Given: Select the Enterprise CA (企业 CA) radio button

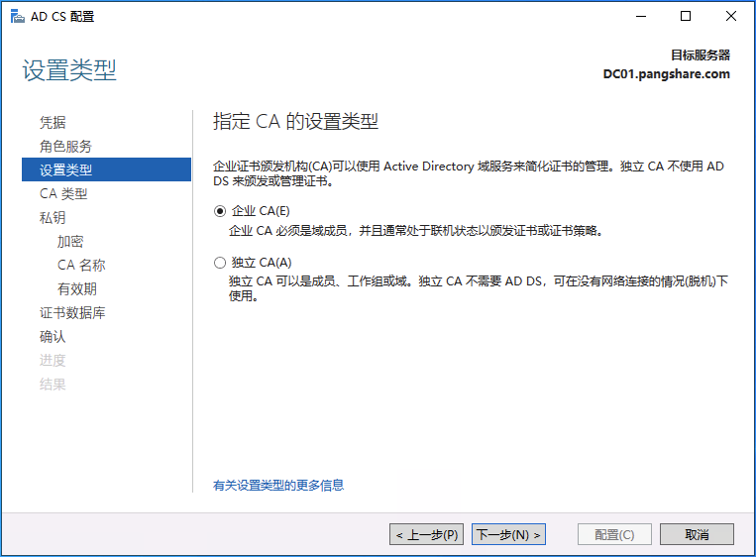Looking at the screenshot, I should tap(220, 211).
